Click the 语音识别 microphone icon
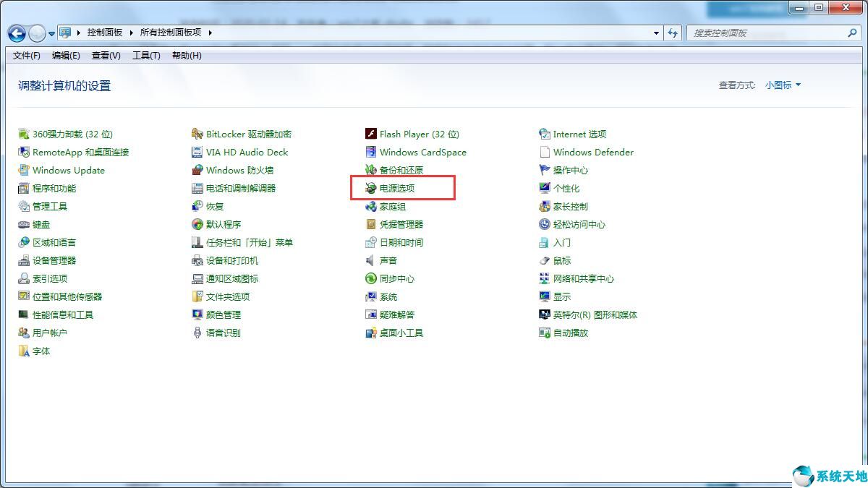The image size is (868, 488). coord(197,333)
